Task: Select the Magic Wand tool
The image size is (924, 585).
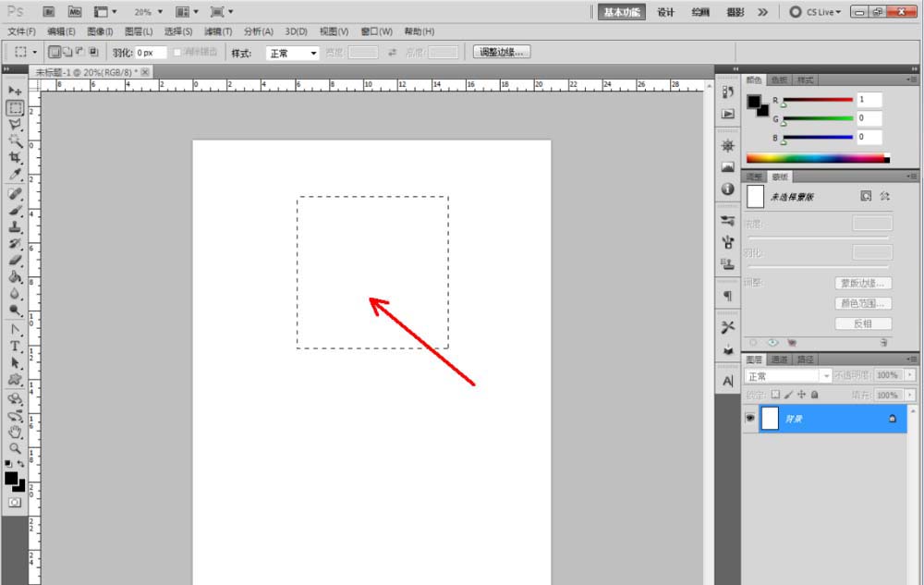Action: click(15, 140)
